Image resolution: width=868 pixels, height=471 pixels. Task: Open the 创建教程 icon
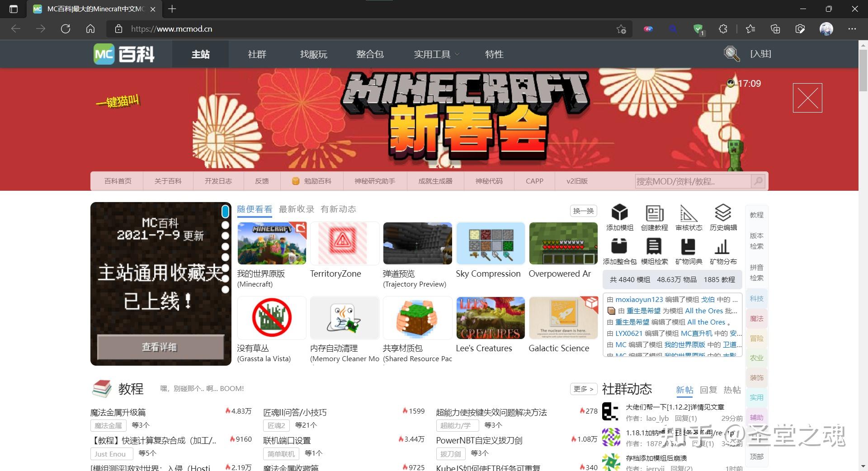(654, 212)
